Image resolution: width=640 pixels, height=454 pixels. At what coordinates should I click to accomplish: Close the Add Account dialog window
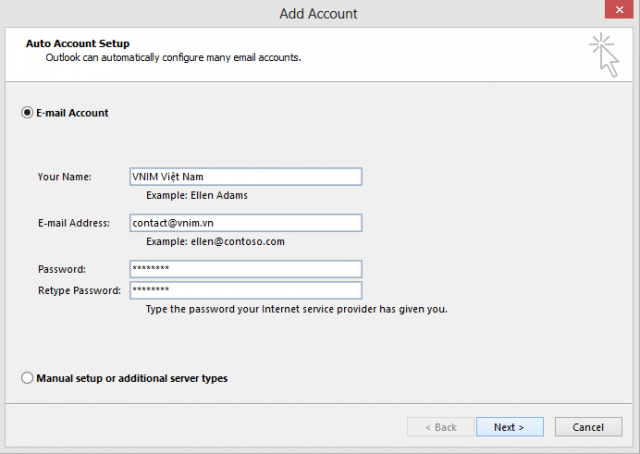click(619, 9)
